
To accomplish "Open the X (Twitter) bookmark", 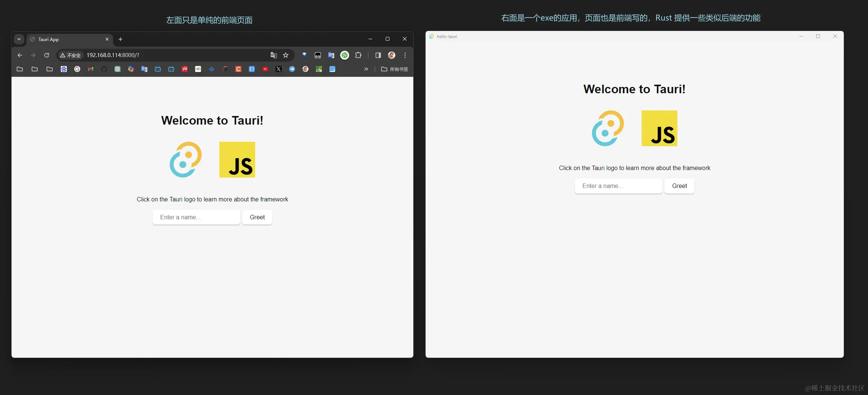I will point(279,69).
